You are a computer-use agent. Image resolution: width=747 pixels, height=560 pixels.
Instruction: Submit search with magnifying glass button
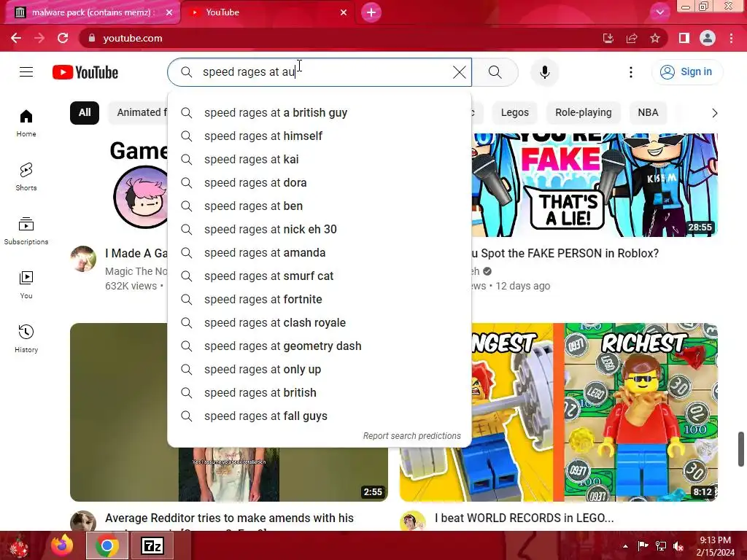[495, 72]
